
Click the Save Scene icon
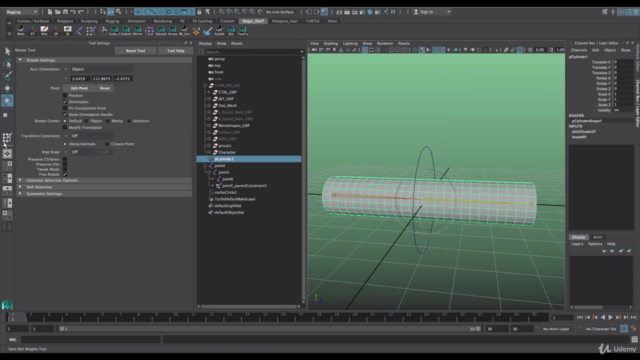pyautogui.click(x=65, y=12)
